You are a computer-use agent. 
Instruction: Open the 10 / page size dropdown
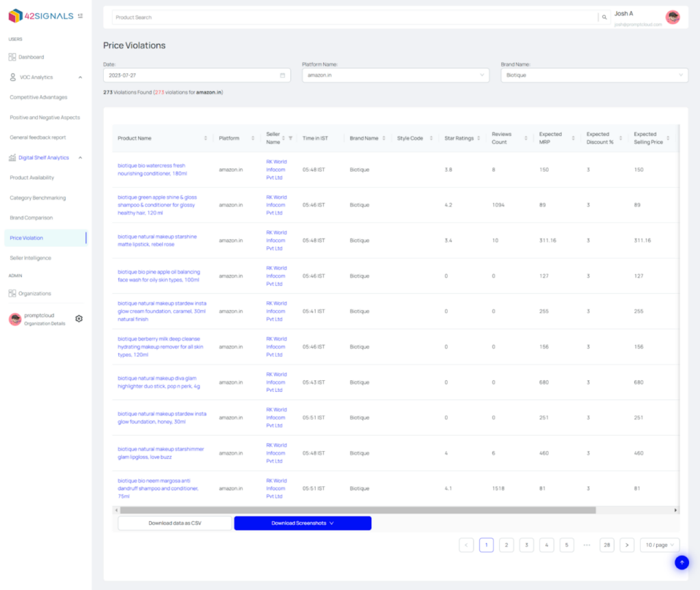point(660,545)
